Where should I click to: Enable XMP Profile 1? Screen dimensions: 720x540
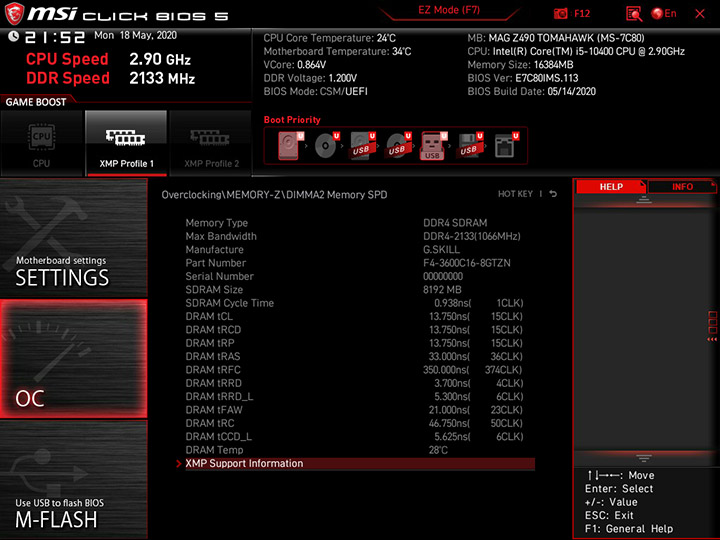point(126,144)
